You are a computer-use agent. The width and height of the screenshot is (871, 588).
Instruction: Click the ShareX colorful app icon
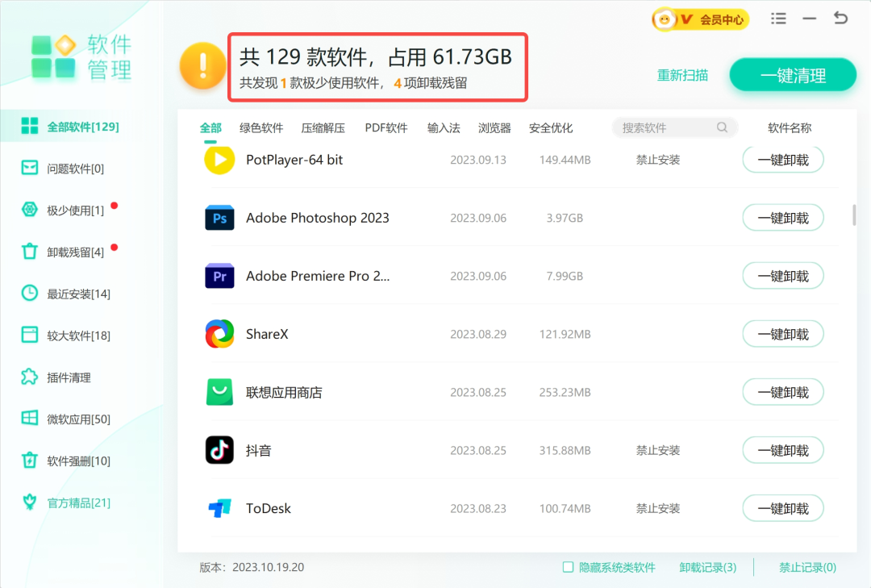tap(219, 334)
